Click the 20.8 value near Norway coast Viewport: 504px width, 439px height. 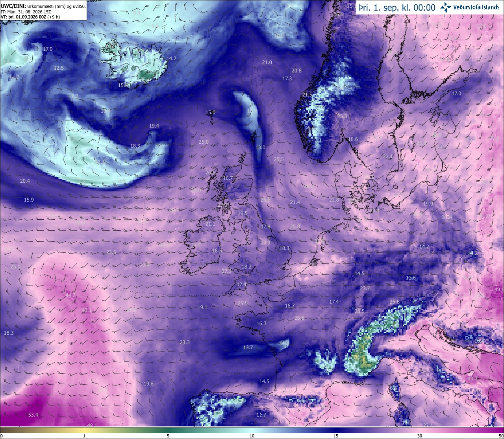click(x=296, y=70)
